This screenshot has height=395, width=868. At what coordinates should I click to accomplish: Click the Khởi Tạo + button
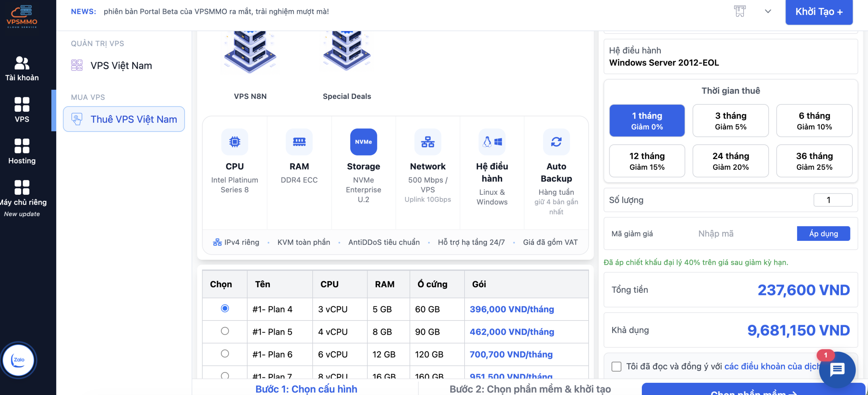click(x=819, y=12)
